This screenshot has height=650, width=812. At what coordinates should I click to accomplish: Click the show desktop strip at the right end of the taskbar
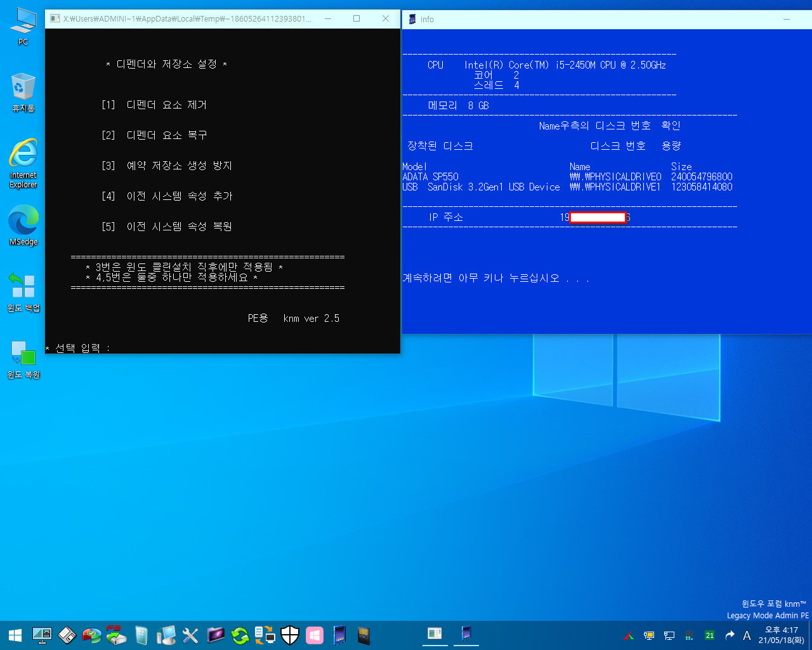pos(810,635)
